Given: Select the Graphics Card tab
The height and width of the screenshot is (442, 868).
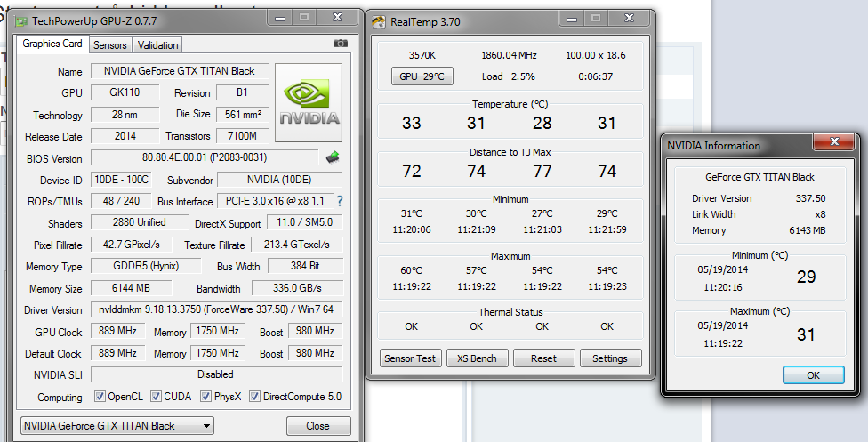Looking at the screenshot, I should pos(52,44).
